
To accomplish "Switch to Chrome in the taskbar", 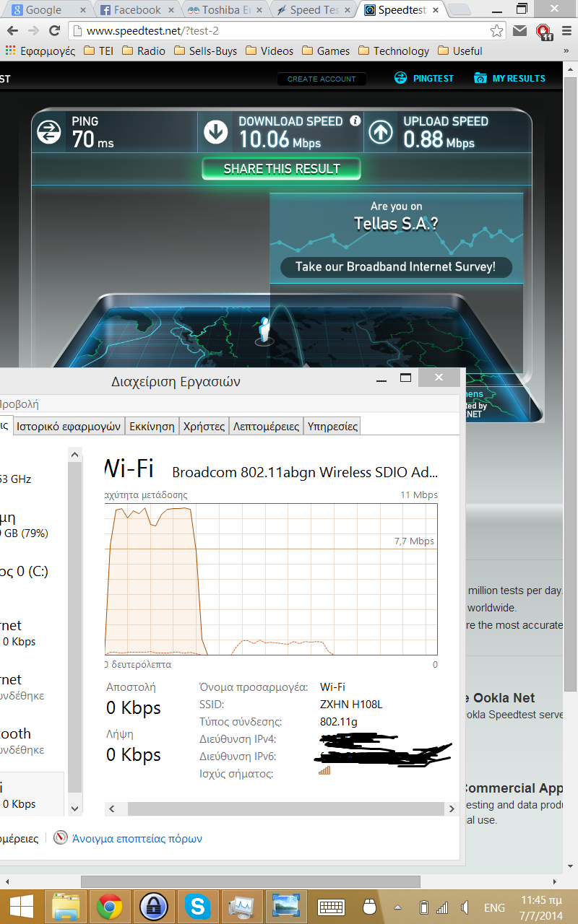I will click(x=109, y=907).
